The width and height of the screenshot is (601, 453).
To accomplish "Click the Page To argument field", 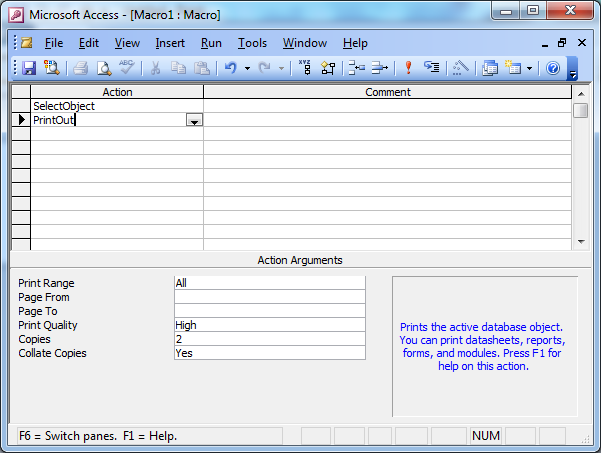I will pos(270,311).
